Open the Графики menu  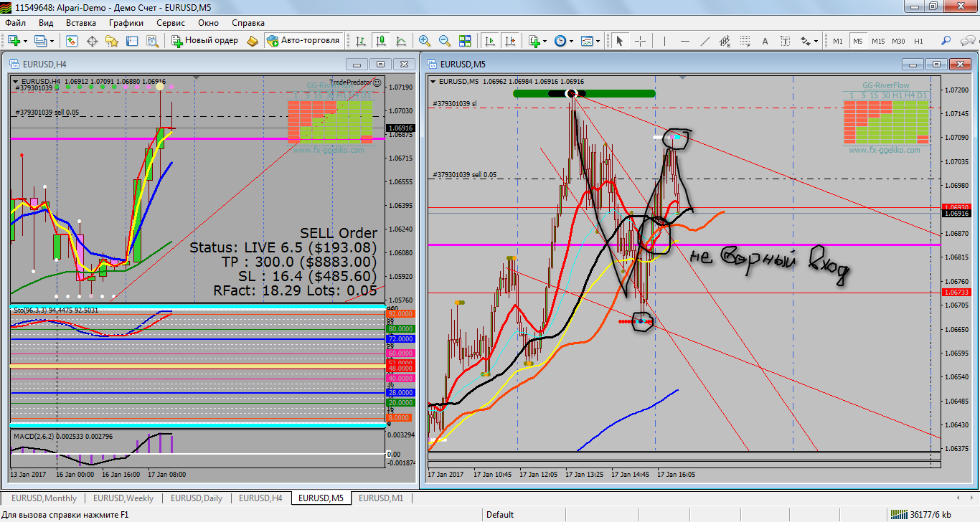(126, 22)
